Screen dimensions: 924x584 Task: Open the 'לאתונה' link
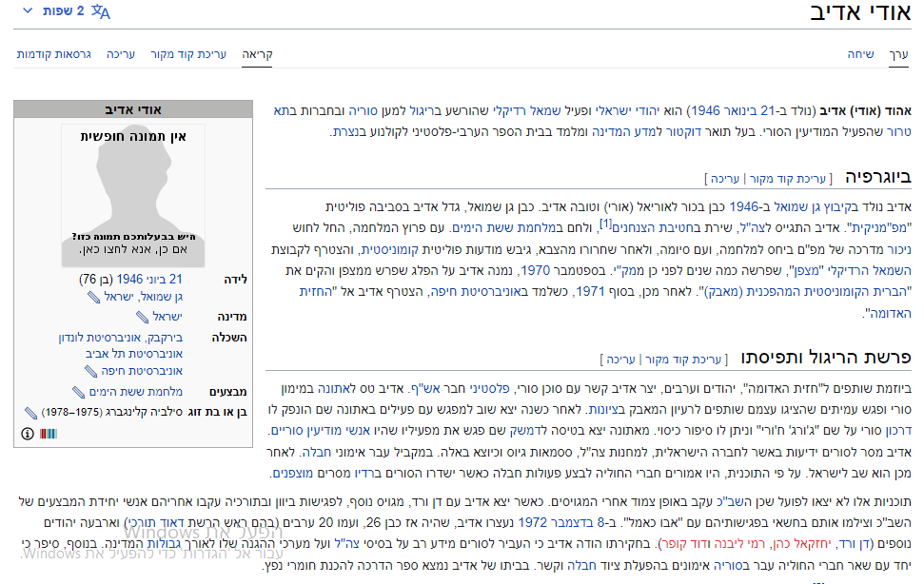pos(337,389)
